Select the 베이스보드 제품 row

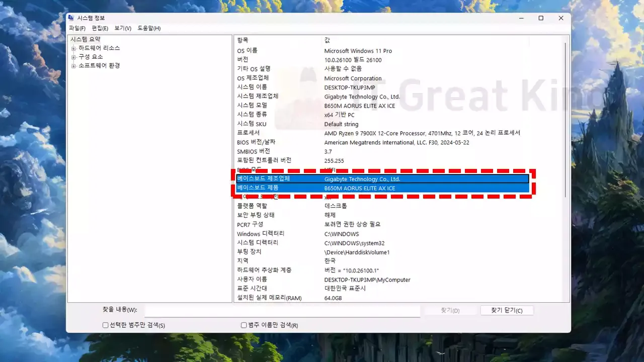click(382, 188)
